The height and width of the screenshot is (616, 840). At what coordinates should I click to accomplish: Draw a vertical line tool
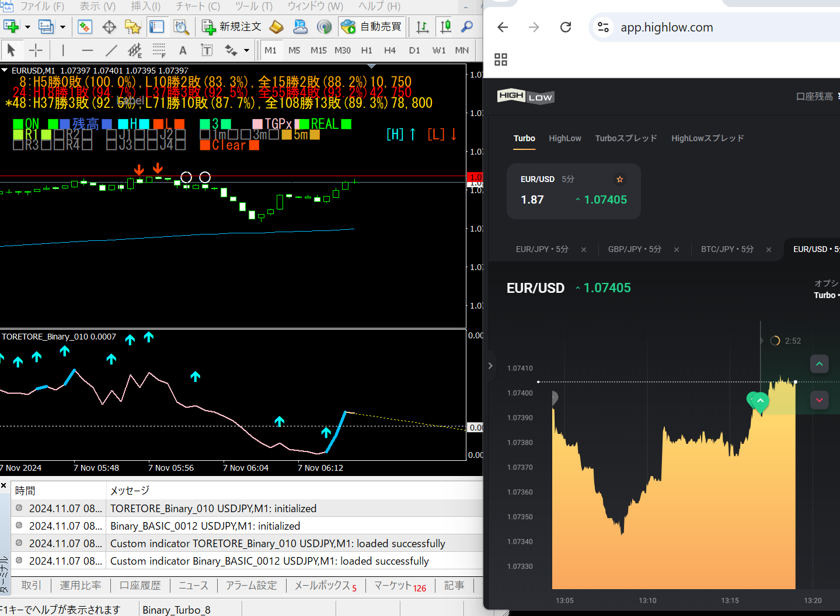pos(63,51)
